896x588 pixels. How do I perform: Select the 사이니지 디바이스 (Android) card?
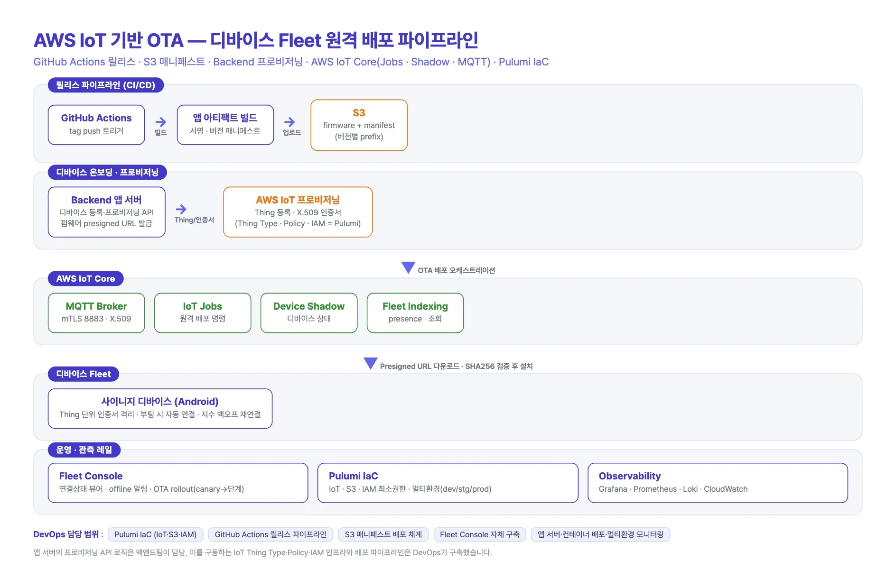click(160, 409)
